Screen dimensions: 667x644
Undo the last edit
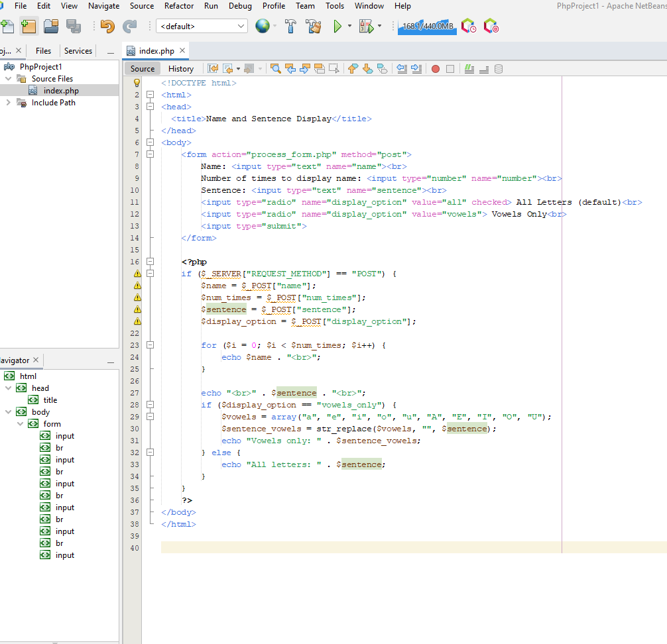(106, 26)
